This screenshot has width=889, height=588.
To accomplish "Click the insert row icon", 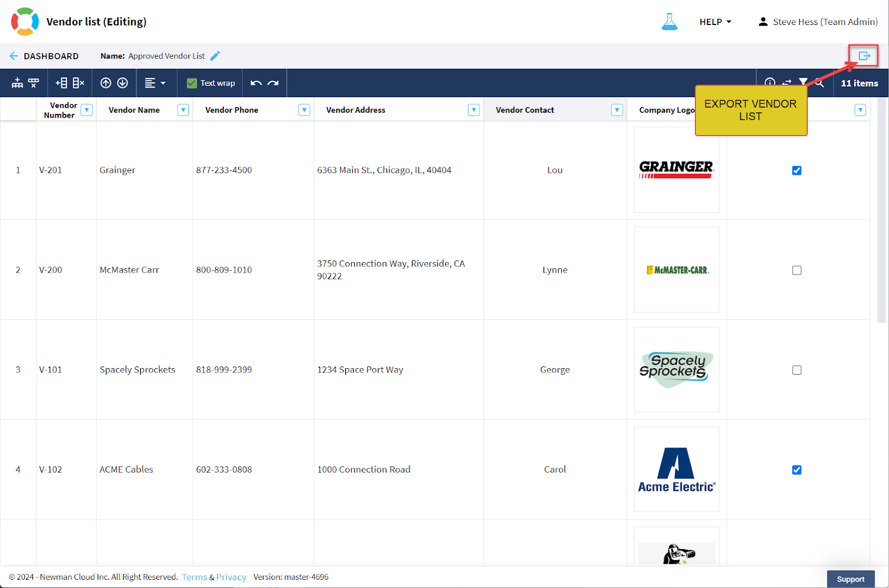I will point(17,83).
